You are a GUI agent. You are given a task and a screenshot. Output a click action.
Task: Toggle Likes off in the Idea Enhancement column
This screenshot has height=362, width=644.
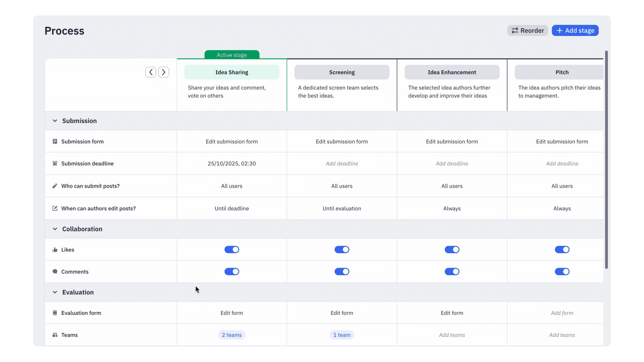[452, 249]
